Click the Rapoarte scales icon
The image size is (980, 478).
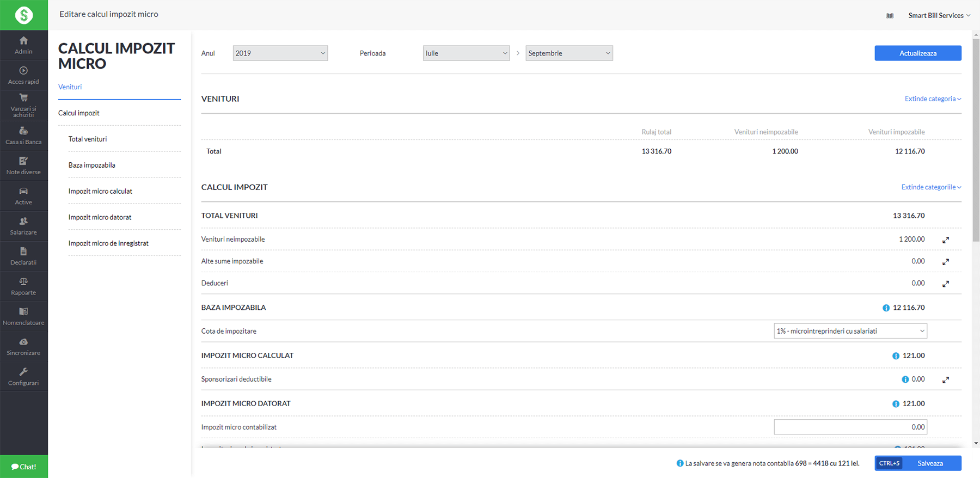pos(23,282)
